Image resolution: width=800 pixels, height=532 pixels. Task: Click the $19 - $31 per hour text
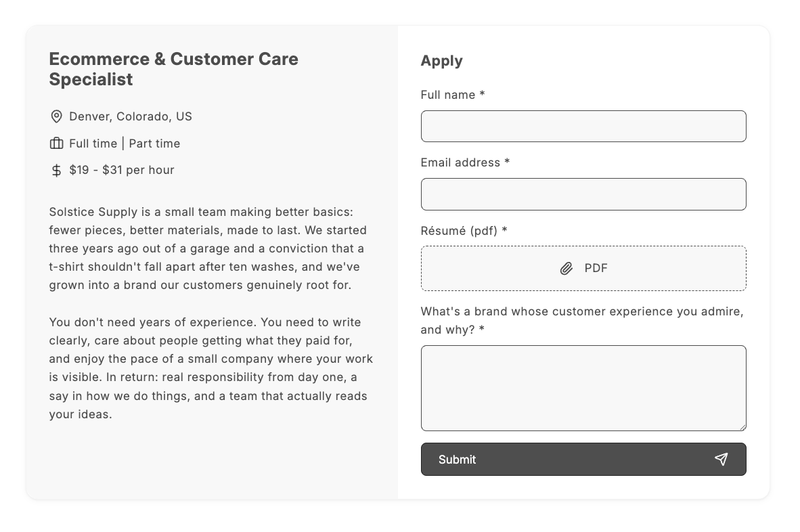click(x=122, y=170)
